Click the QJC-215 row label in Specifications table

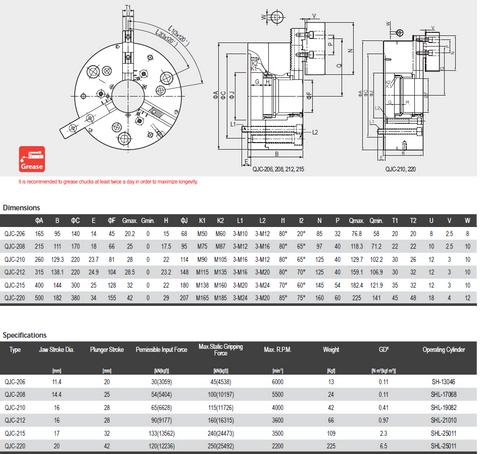pos(15,433)
